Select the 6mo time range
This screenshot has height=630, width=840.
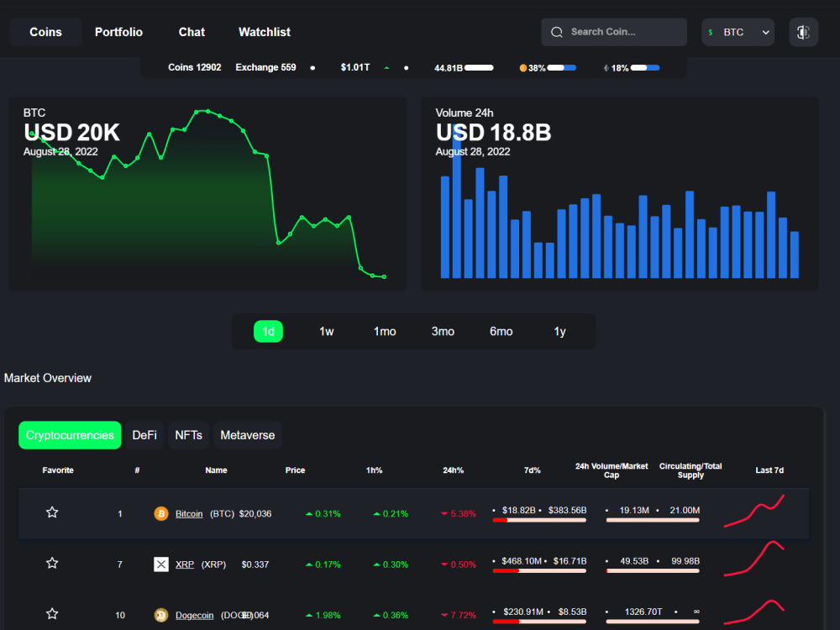(x=501, y=332)
